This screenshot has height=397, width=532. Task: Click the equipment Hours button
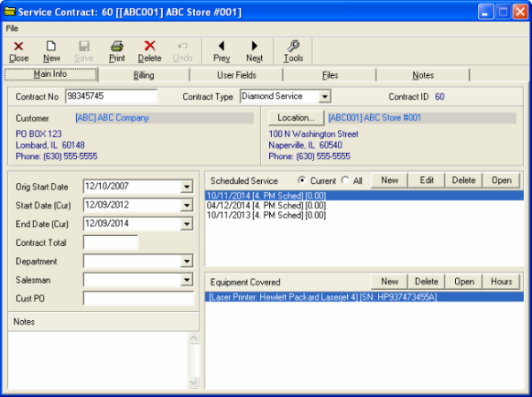[x=501, y=282]
